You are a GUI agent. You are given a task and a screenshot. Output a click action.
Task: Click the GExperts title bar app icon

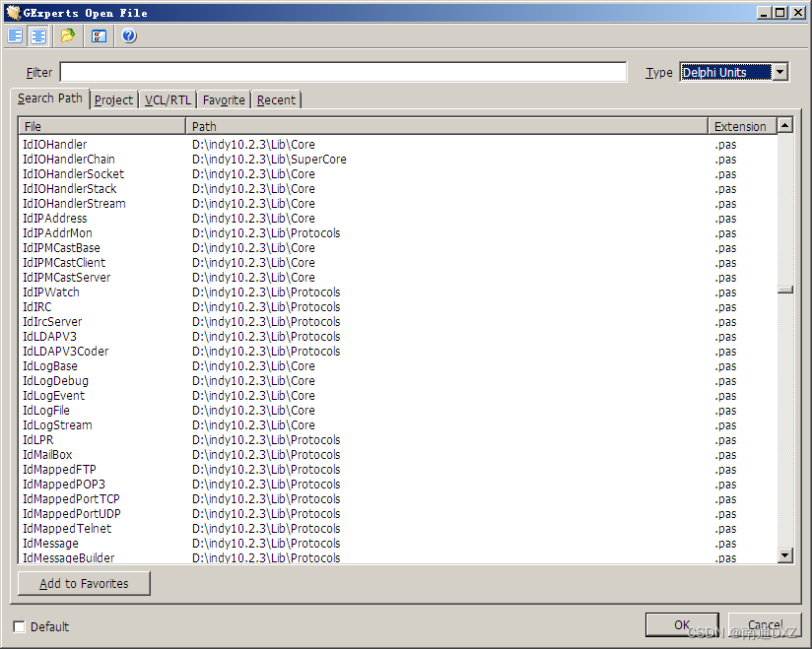(x=14, y=13)
